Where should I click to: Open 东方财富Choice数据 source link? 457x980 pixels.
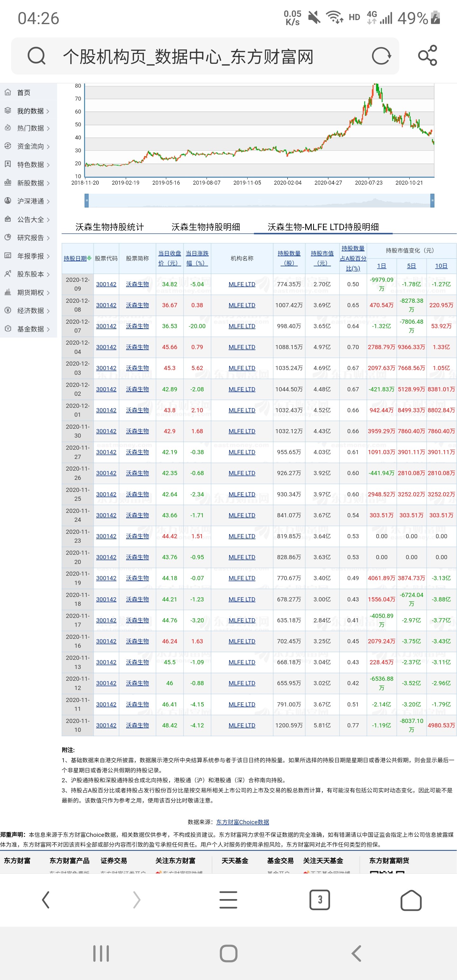pos(243,822)
